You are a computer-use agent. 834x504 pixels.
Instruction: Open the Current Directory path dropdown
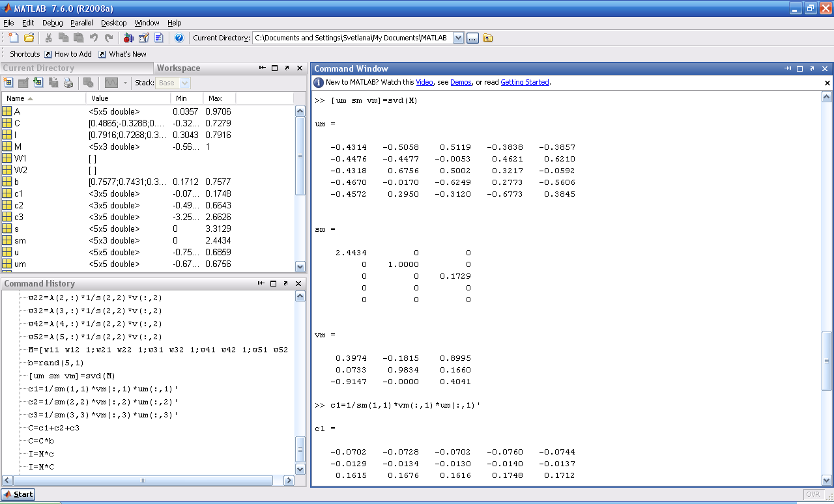pos(458,38)
